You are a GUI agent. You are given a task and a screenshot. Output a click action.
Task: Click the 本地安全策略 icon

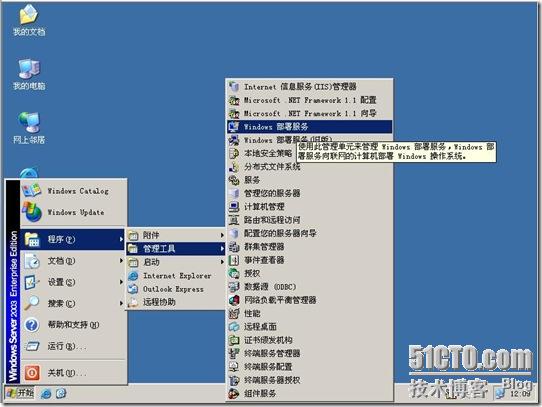click(234, 153)
